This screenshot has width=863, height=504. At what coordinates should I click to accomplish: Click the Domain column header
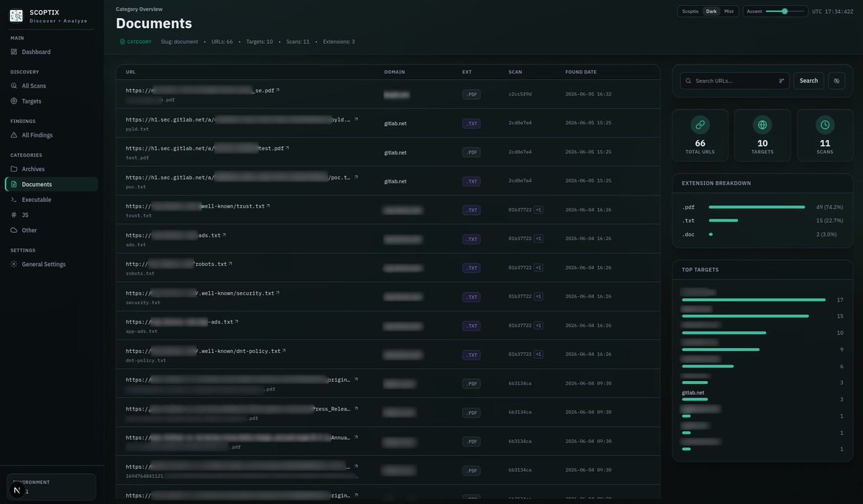394,72
